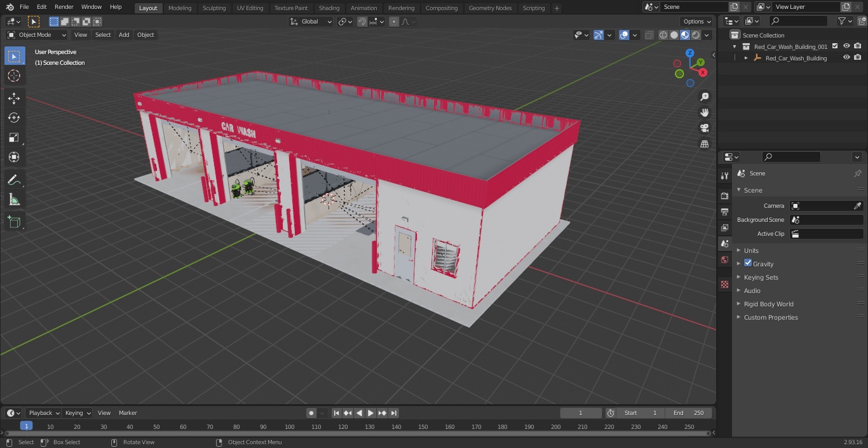Image resolution: width=868 pixels, height=448 pixels.
Task: Toggle auto keying record button
Action: (311, 413)
